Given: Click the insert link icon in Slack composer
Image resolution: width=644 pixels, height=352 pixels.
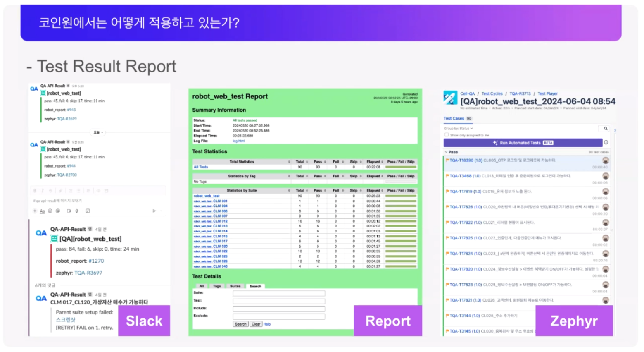Looking at the screenshot, I should pos(60,191).
